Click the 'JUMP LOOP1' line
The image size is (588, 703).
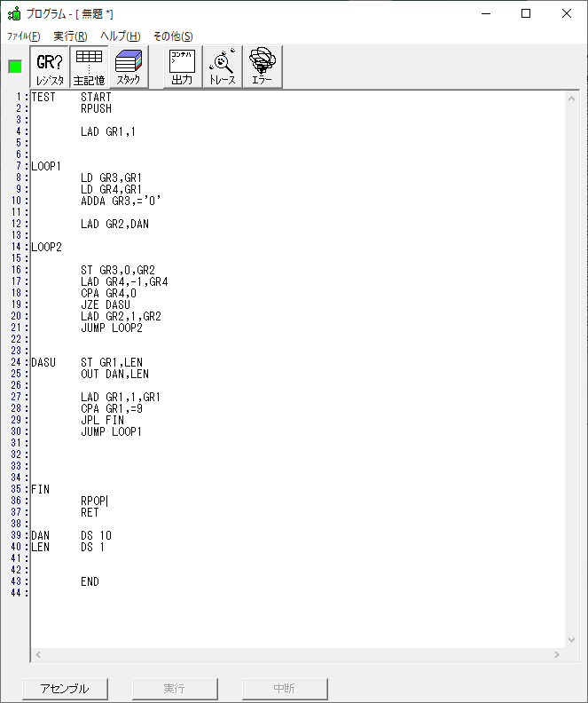111,431
